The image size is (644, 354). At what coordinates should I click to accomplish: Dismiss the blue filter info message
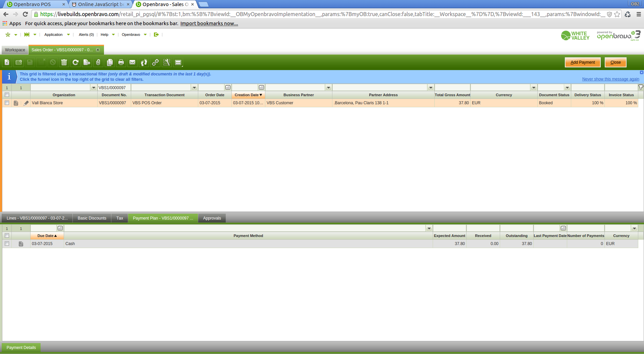(x=641, y=72)
